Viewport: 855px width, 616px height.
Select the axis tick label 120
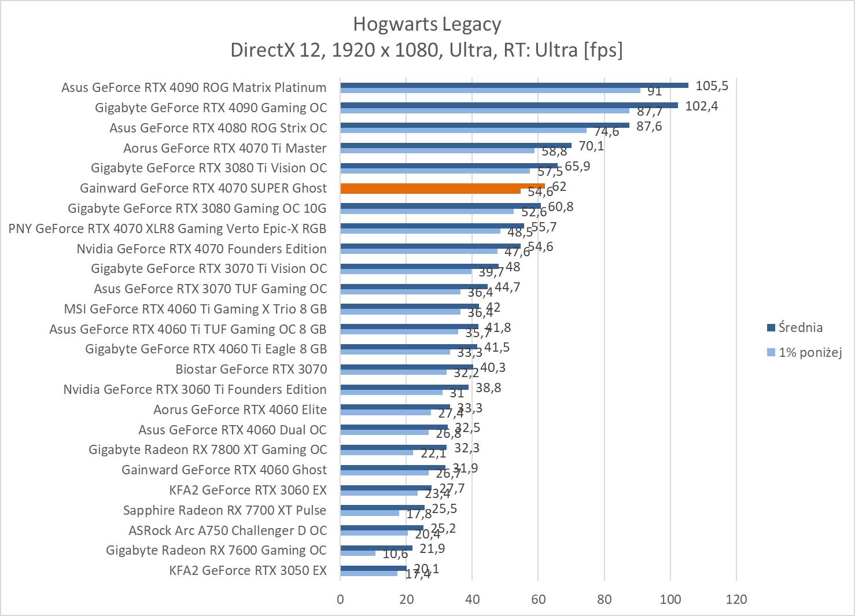point(736,599)
